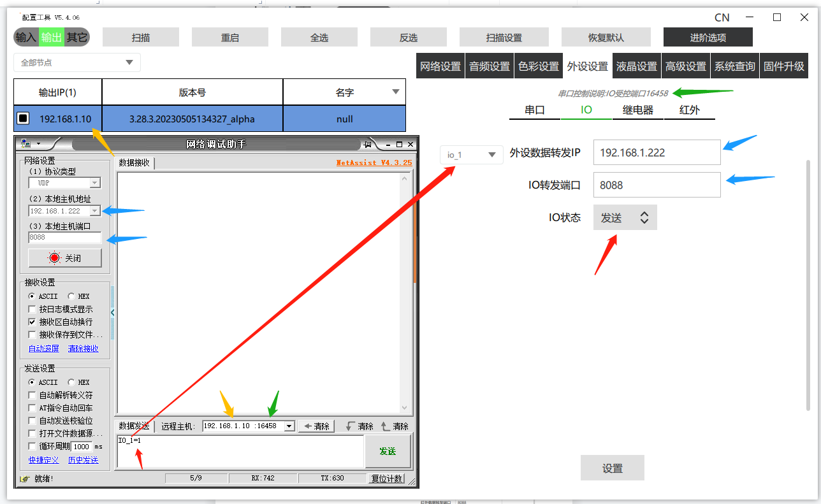Open the NetAssist system menu icon
This screenshot has width=821, height=504.
point(26,144)
